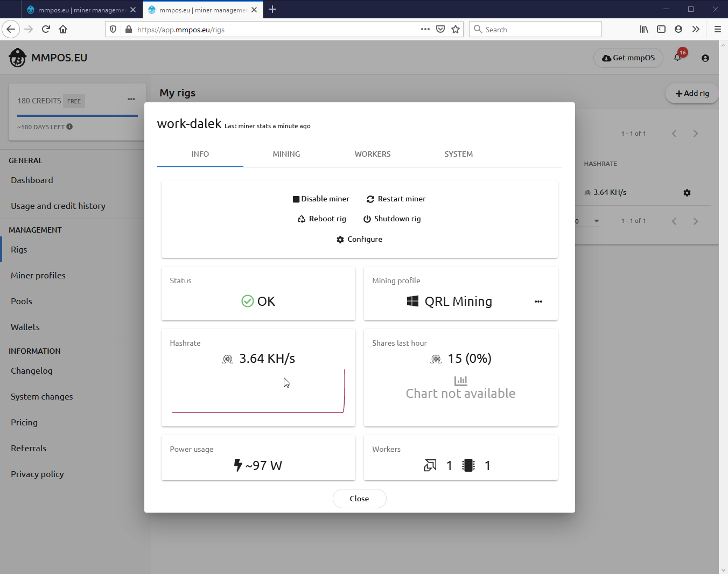Go to previous page in bottom pagination
The image size is (728, 574).
[x=674, y=221]
